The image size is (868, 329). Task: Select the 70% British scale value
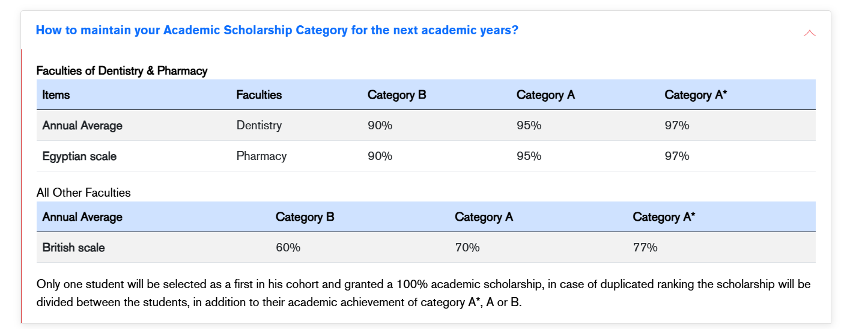[x=467, y=247]
